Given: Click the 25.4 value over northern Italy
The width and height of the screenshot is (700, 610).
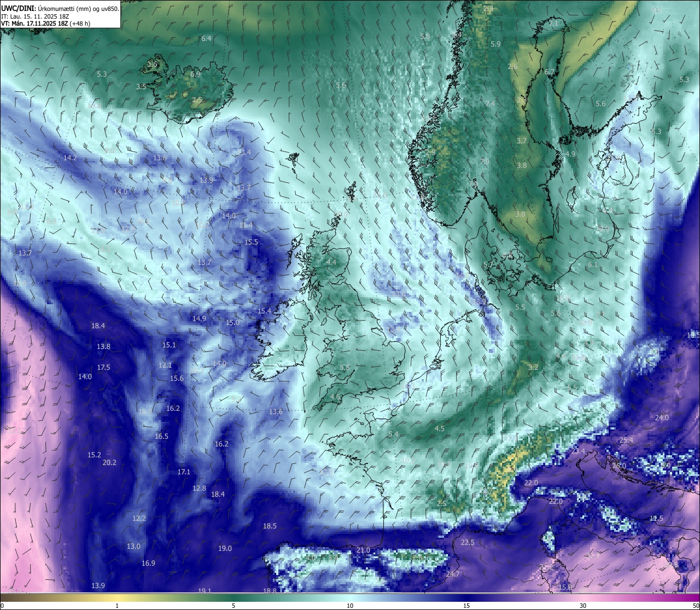Looking at the screenshot, I should click(626, 440).
